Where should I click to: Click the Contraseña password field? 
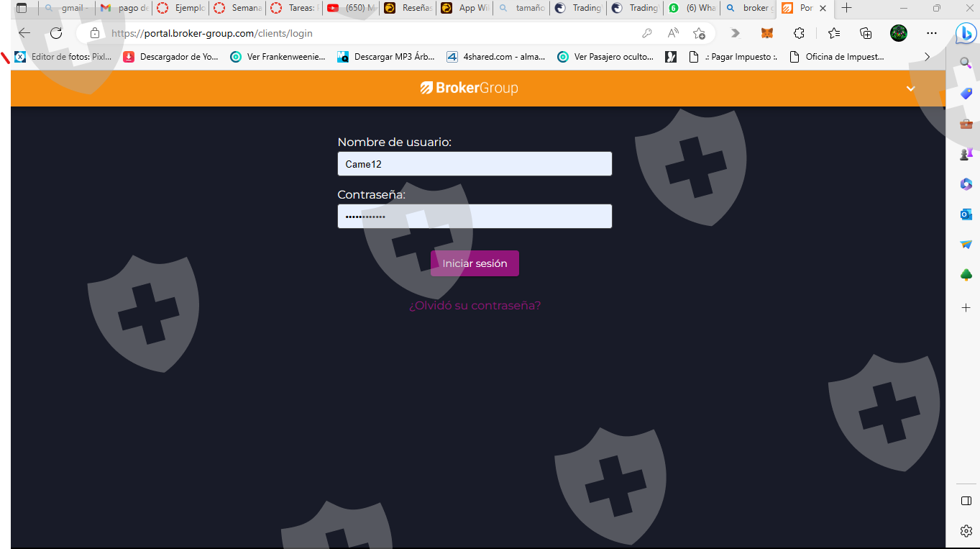[x=475, y=217]
